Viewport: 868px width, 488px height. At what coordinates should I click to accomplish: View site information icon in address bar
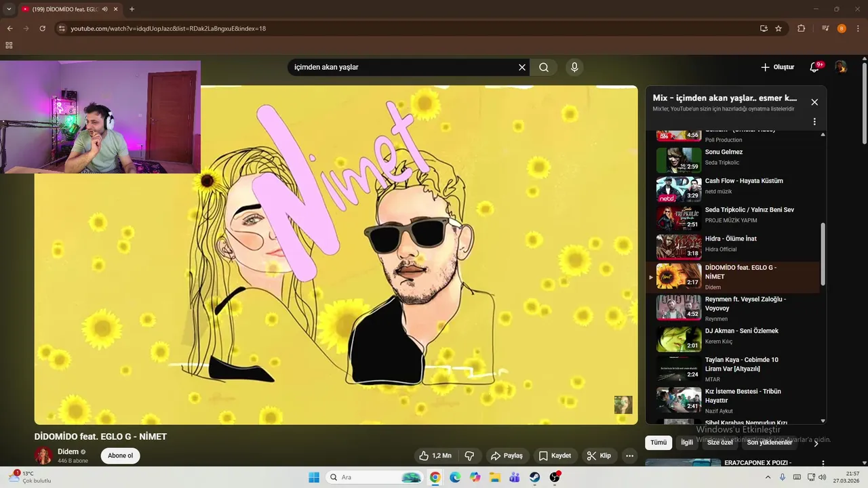coord(62,28)
